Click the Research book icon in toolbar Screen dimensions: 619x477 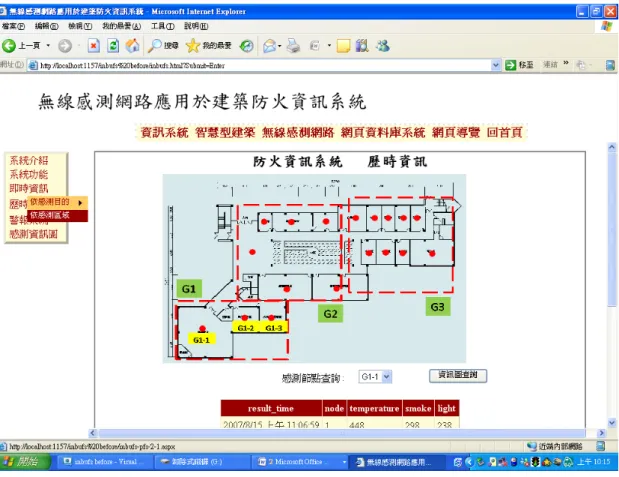(362, 46)
